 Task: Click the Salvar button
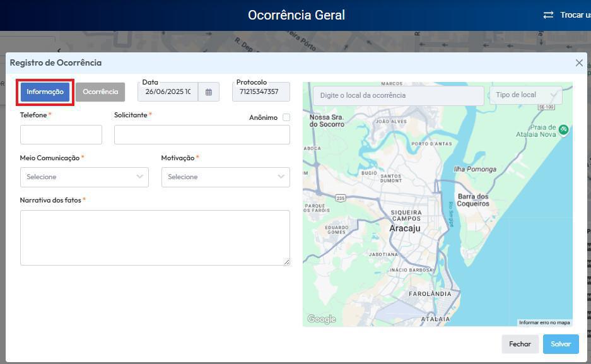(x=561, y=344)
